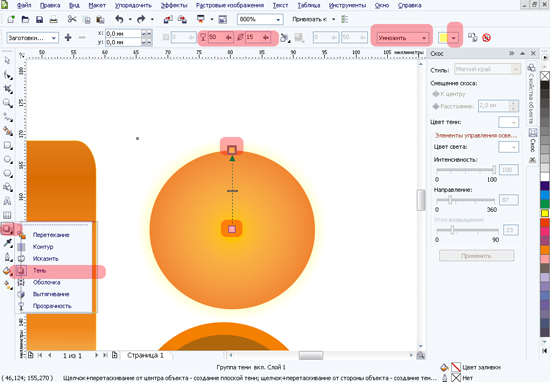The width and height of the screenshot is (550, 382).
Task: Click the 'Направление' slider
Action: 466,200
